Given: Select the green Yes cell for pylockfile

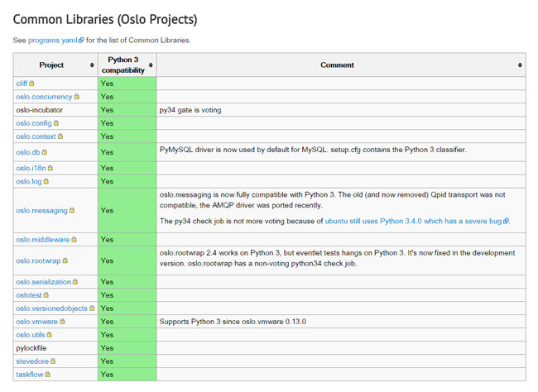Looking at the screenshot, I should [127, 348].
